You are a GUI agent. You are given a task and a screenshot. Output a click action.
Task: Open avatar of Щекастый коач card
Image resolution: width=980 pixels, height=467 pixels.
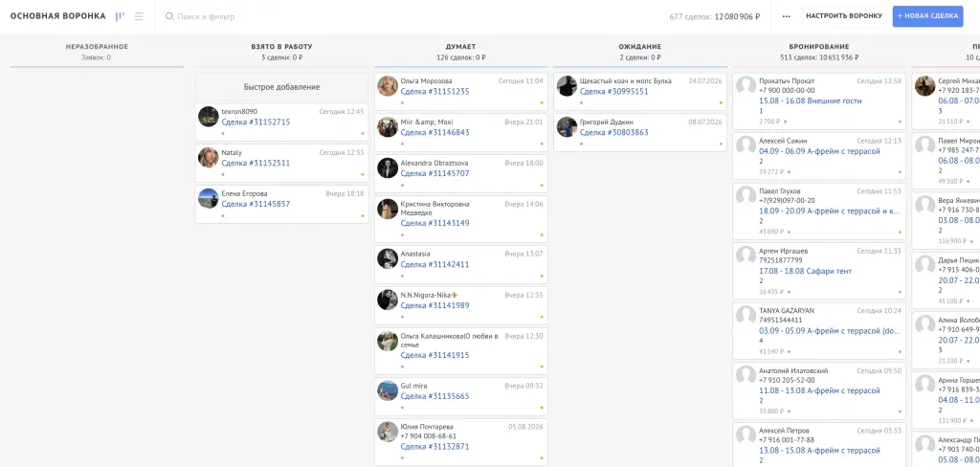(567, 86)
